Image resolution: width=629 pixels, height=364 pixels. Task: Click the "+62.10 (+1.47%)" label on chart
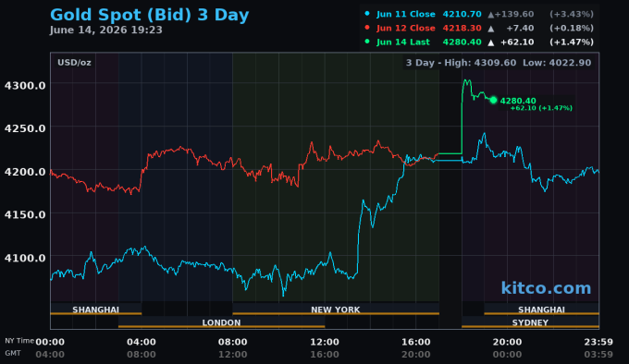[x=541, y=108]
